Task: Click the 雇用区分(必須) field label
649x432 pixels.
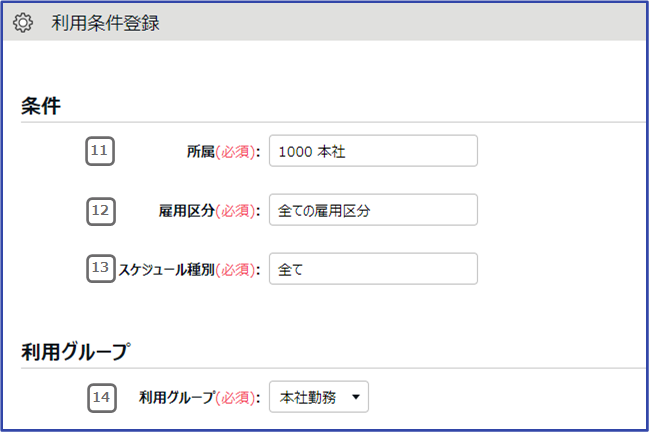Action: tap(209, 211)
